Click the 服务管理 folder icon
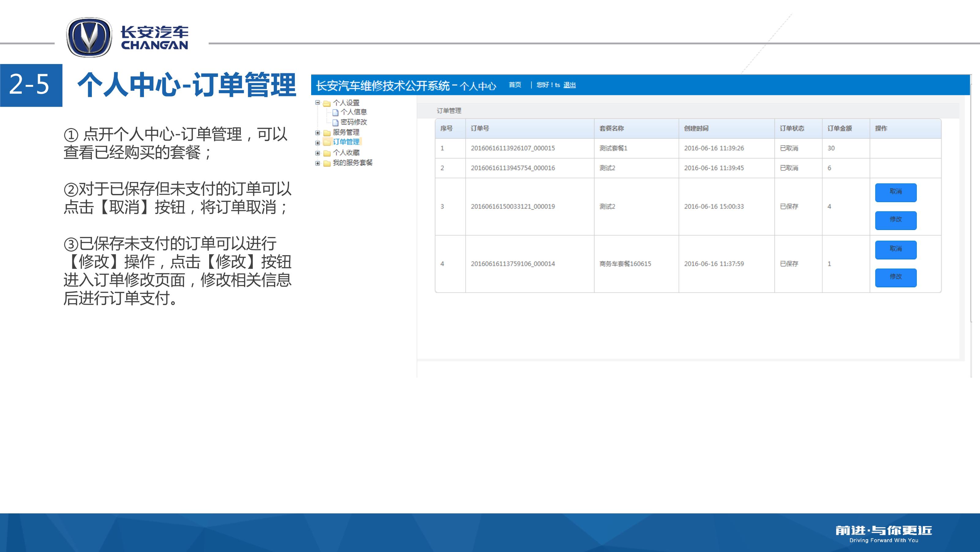Viewport: 980px width, 552px height. (326, 133)
